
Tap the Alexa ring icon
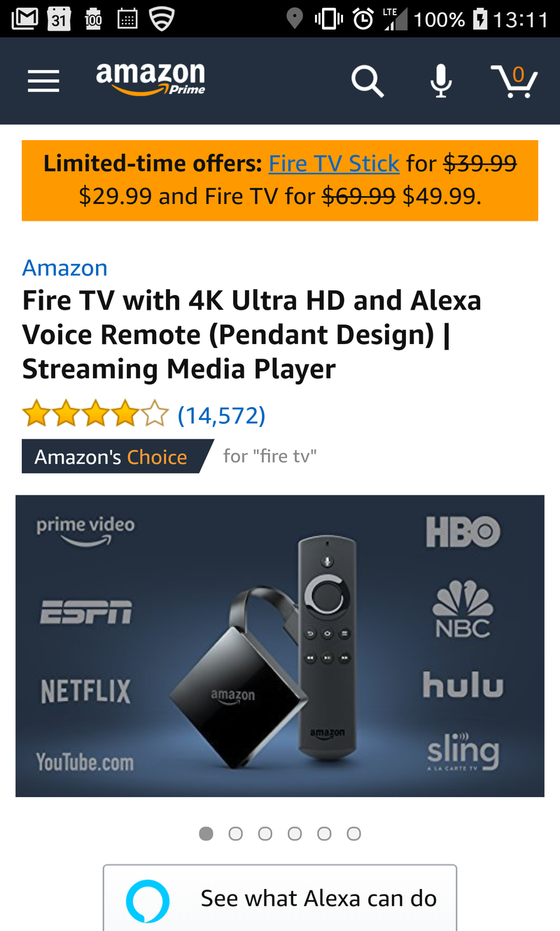tap(148, 901)
